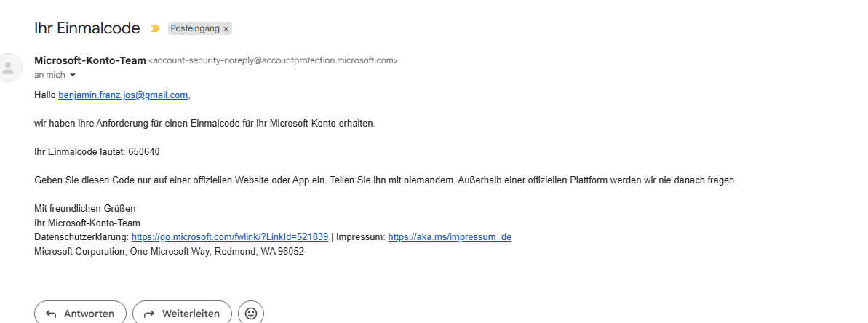The height and width of the screenshot is (323, 868).
Task: Open the emoji reaction smiley button
Action: 251,314
